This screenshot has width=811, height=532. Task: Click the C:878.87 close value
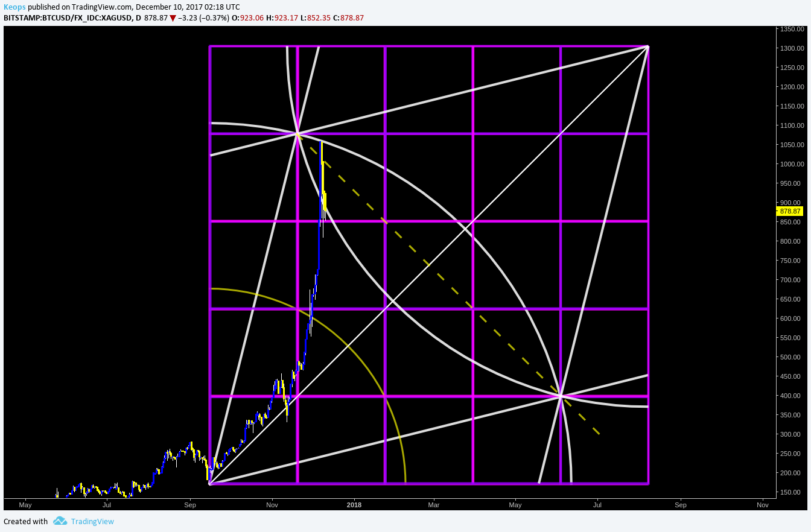(349, 18)
